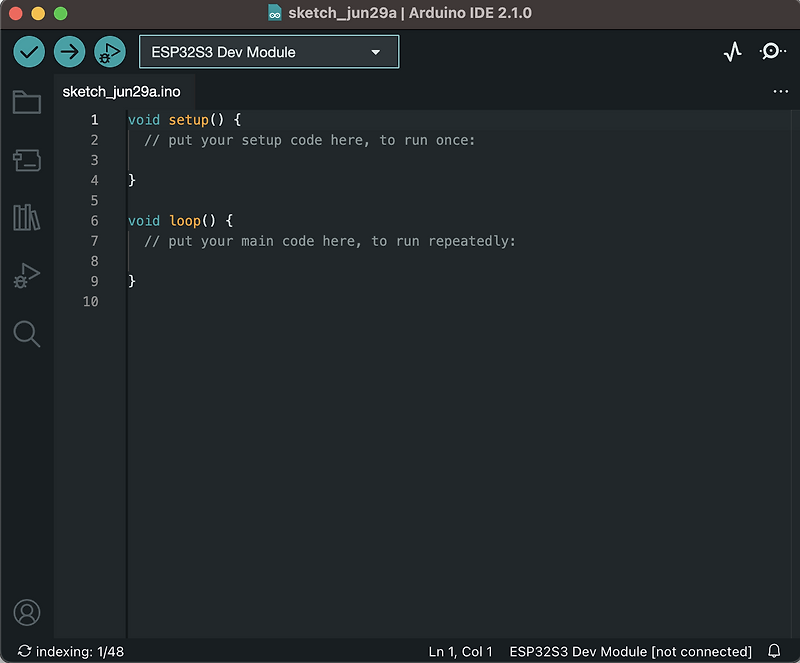Open the Arduino Cloud account menu

click(27, 613)
